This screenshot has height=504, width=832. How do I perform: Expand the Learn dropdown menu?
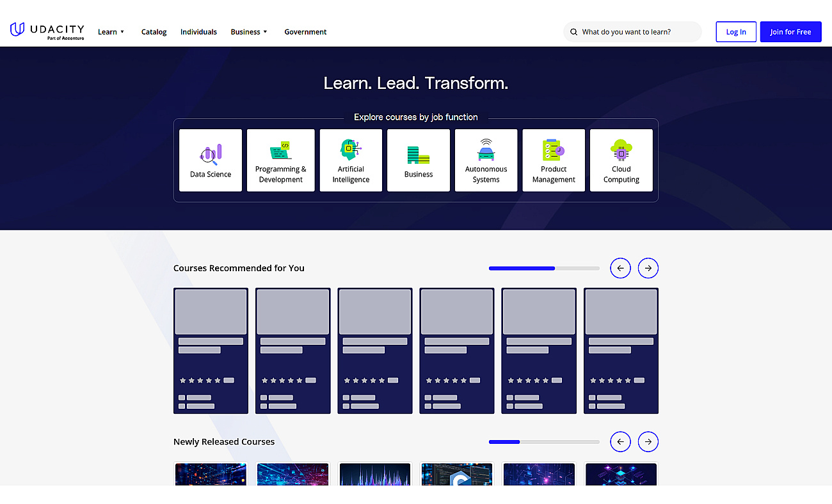pos(111,32)
